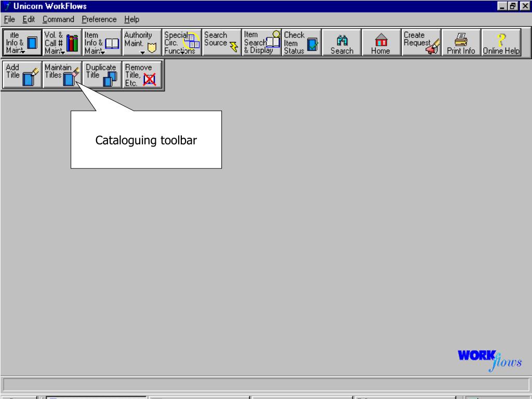Click the Unicorn WorkFlows title bar icon
Image resolution: width=532 pixels, height=399 pixels.
coord(7,6)
